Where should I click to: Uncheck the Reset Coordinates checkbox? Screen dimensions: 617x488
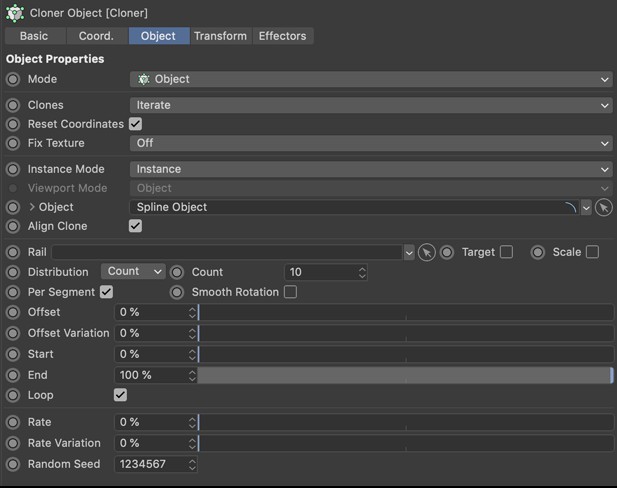pos(135,124)
